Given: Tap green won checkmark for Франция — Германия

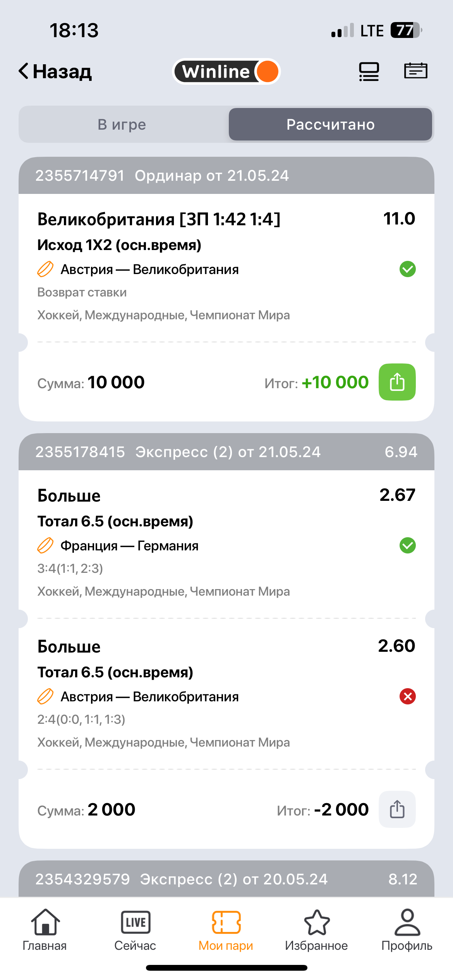Looking at the screenshot, I should [407, 546].
